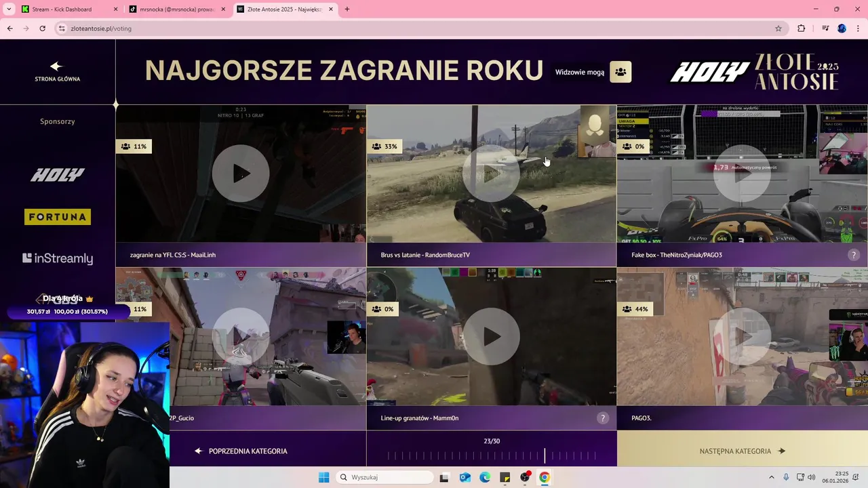This screenshot has width=868, height=488.
Task: Close the Złote Antosie 2025 tab
Action: [x=331, y=9]
